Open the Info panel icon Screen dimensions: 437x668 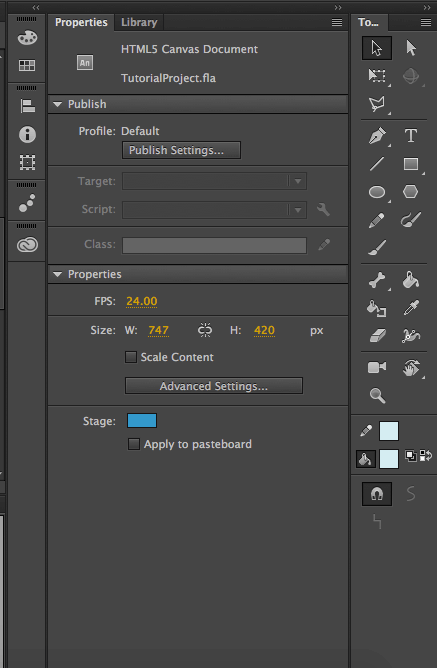27,134
